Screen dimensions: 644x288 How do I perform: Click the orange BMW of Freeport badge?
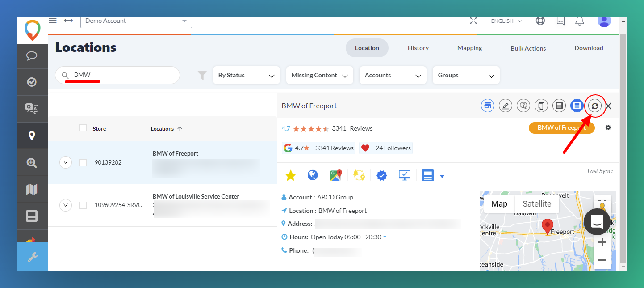pyautogui.click(x=562, y=128)
